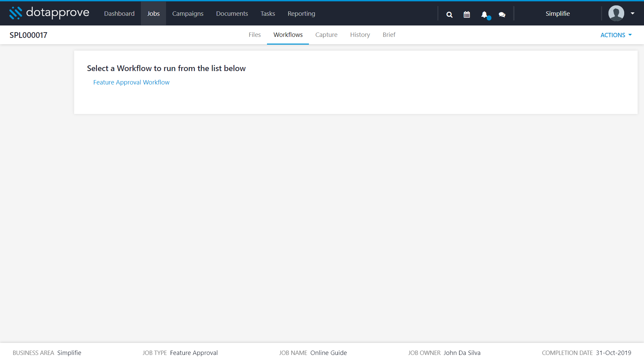The image size is (644, 362).
Task: Open the calendar icon
Action: 467,14
